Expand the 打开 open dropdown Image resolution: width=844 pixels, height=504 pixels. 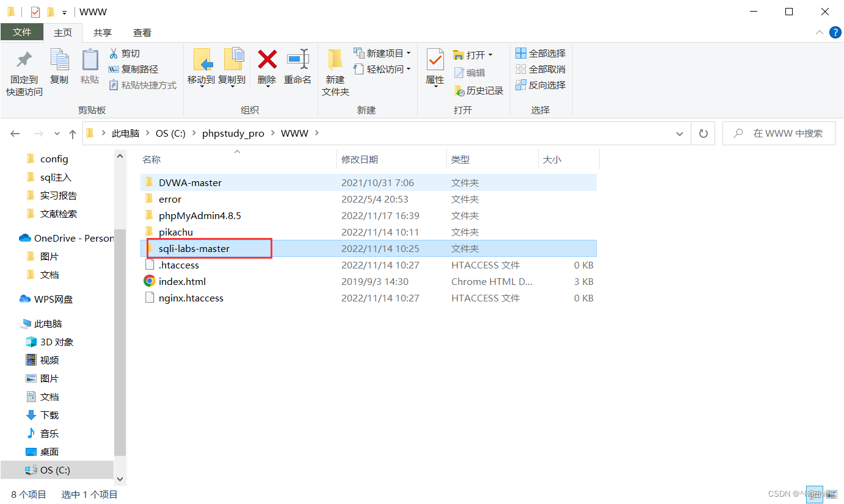tap(473, 55)
